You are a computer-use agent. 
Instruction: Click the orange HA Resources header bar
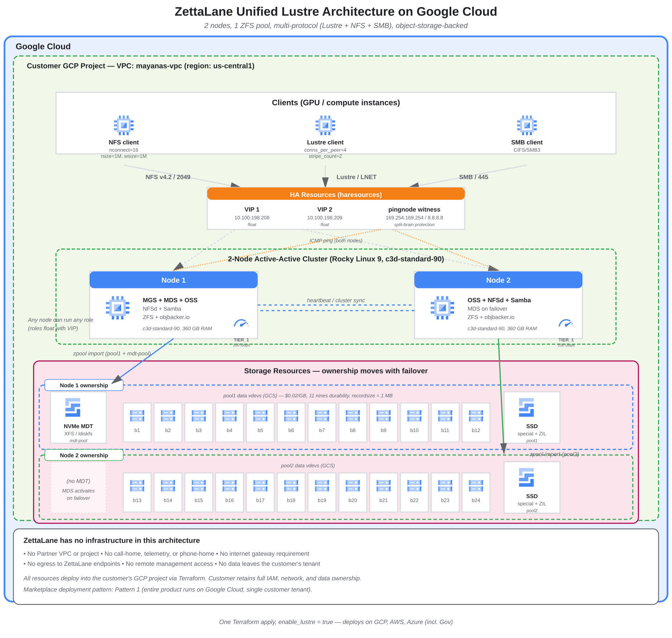(x=336, y=194)
